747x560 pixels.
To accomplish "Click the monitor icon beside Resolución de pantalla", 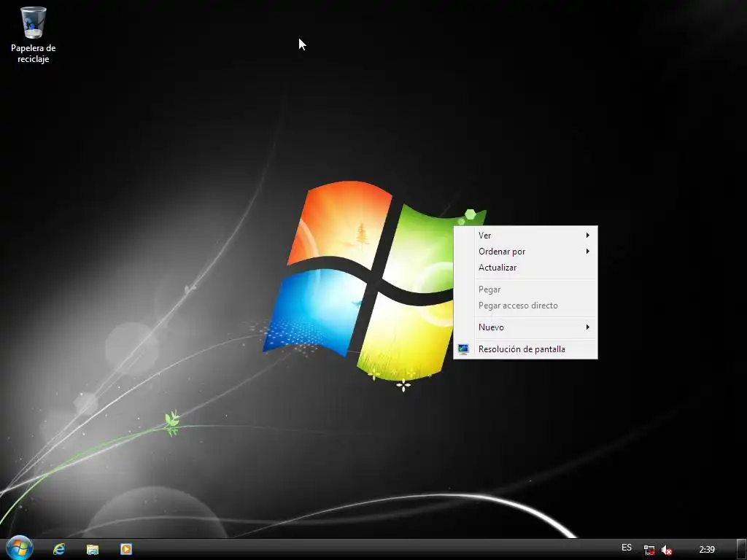I will click(x=463, y=349).
